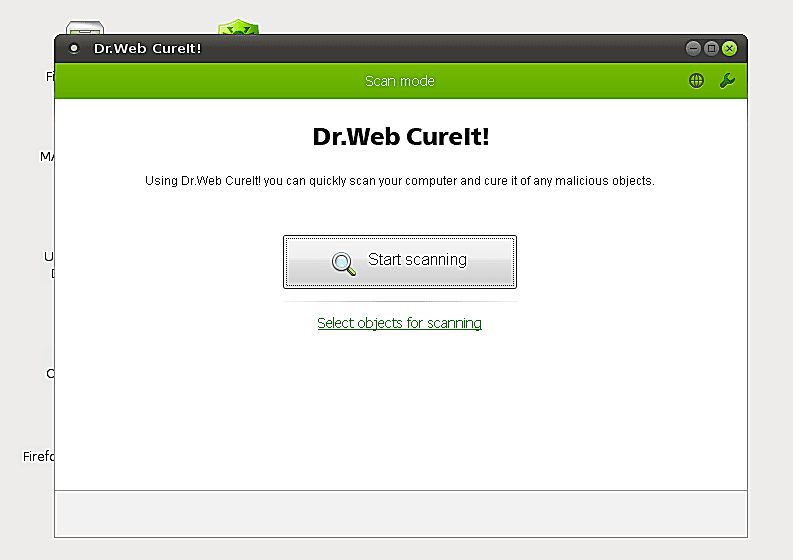Click the Dr.Web CureIt! main heading
Image resolution: width=793 pixels, height=560 pixels.
tap(401, 137)
